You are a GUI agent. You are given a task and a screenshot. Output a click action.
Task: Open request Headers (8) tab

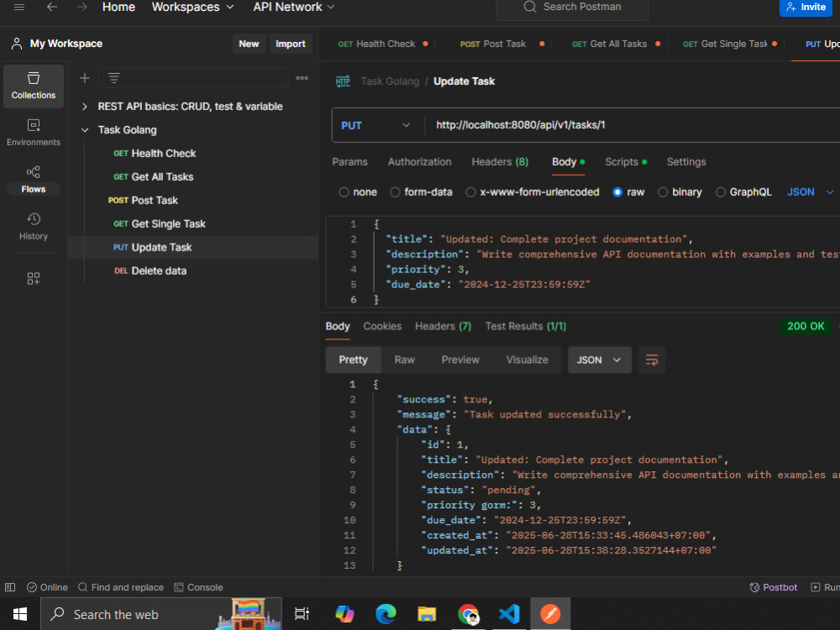500,162
